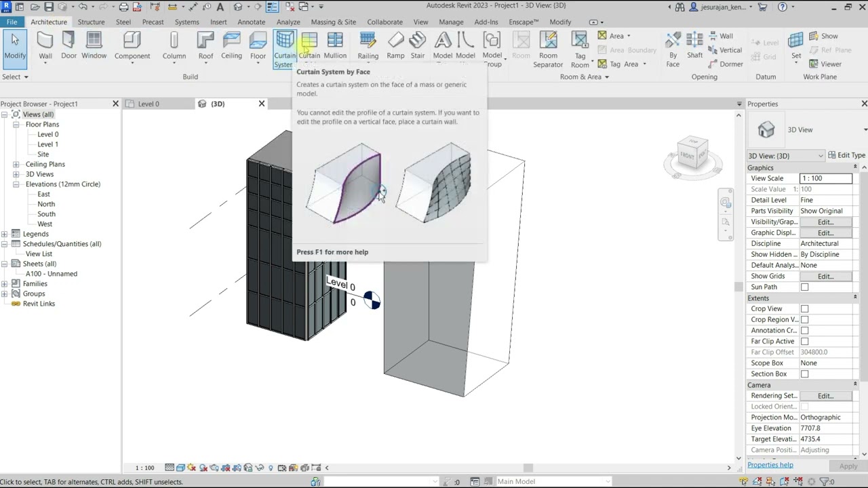Viewport: 868px width, 488px height.
Task: Click Edit for Rendering Settings
Action: [x=825, y=396]
